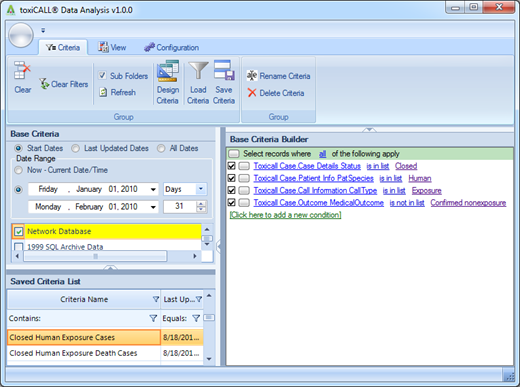Click the Equals filter funnel icon
Screen dimensions: 520x387
point(196,318)
